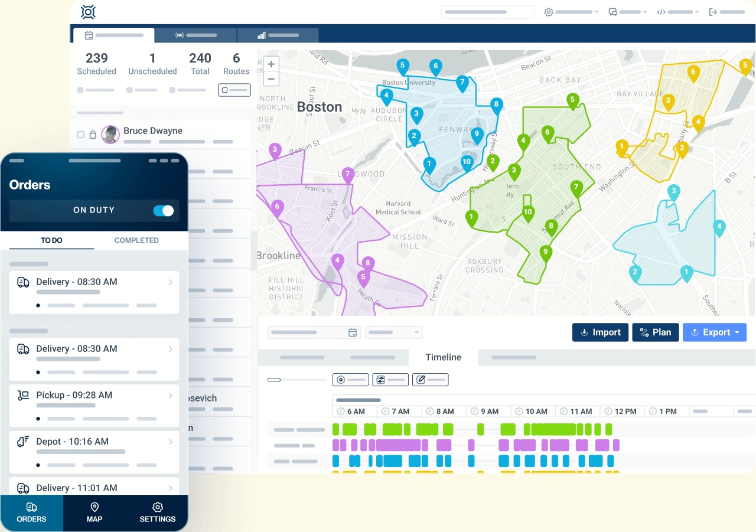This screenshot has width=756, height=532.
Task: Click the target icon button above the timeline
Action: pyautogui.click(x=351, y=380)
